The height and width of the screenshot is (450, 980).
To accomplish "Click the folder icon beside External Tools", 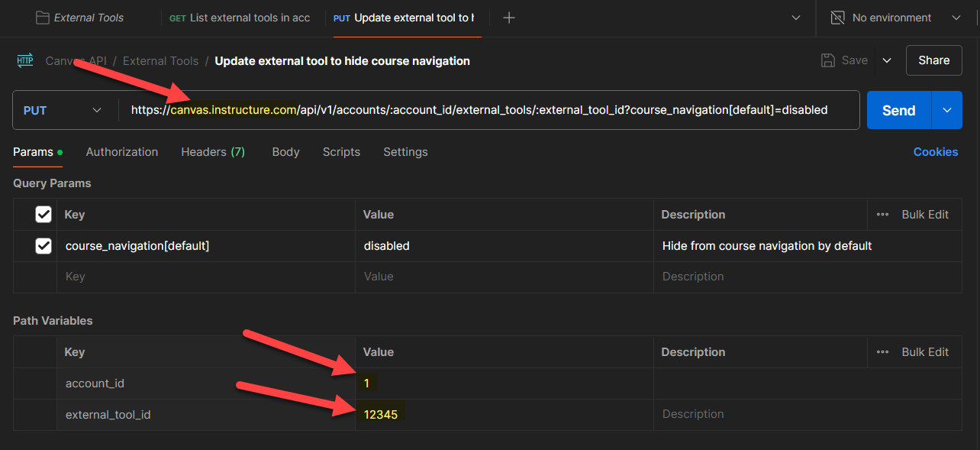I will click(x=42, y=17).
